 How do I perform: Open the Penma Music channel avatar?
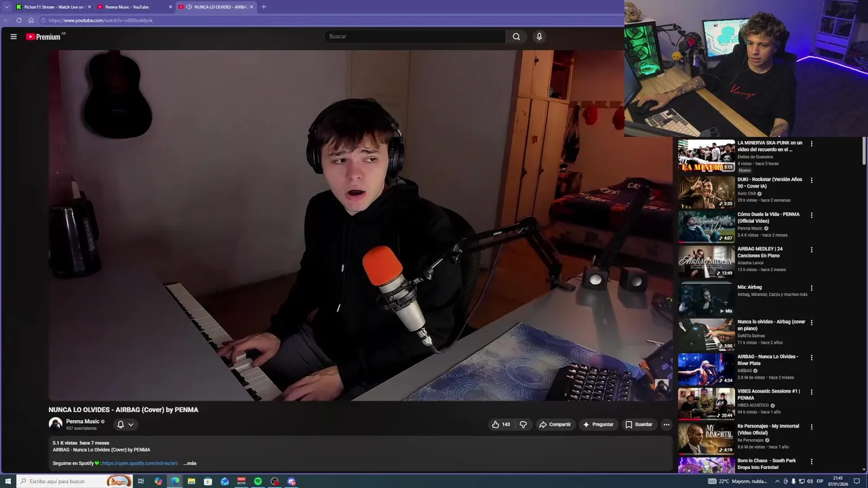pyautogui.click(x=56, y=424)
